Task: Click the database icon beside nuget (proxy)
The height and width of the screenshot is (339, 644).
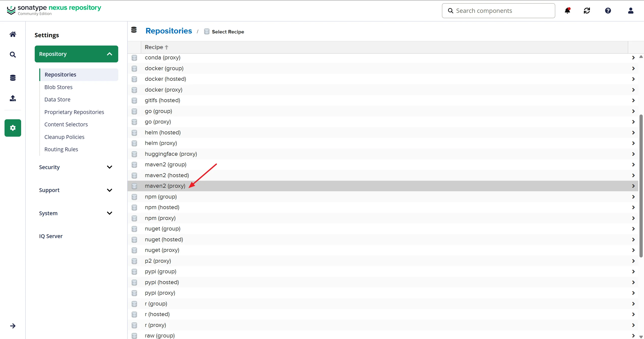Action: click(134, 250)
